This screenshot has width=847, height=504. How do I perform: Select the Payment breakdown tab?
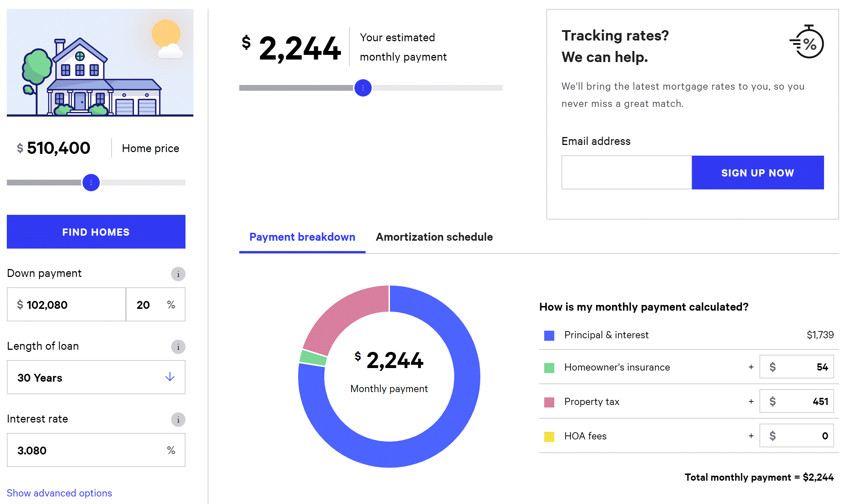pos(302,237)
